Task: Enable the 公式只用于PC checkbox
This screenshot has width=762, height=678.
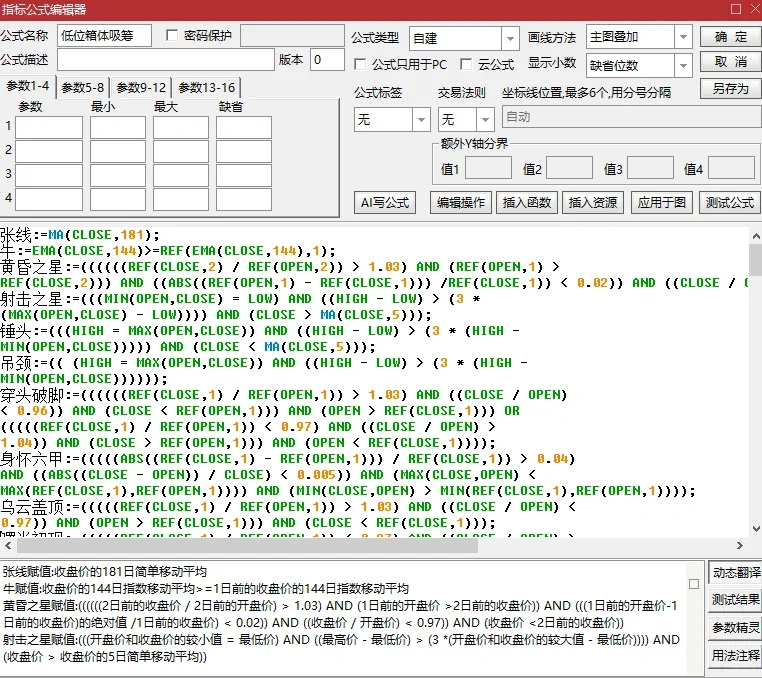Action: (x=360, y=64)
